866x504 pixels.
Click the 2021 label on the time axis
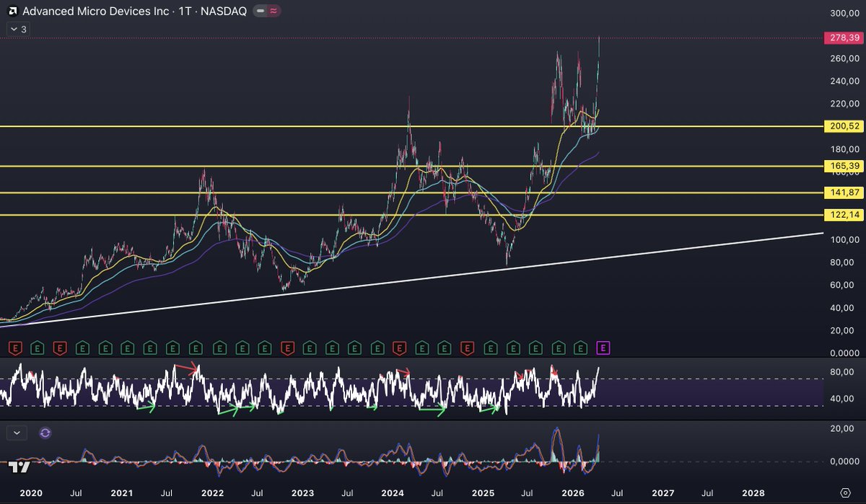point(121,493)
